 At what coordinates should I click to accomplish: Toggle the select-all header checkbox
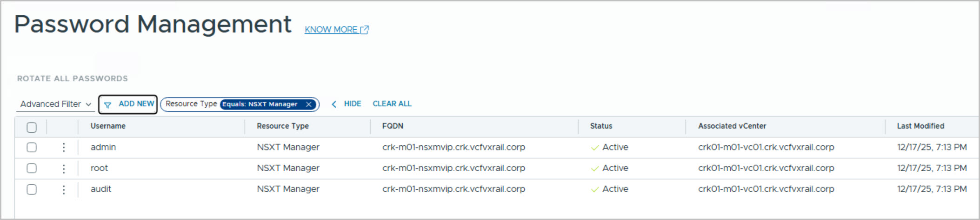[x=32, y=127]
